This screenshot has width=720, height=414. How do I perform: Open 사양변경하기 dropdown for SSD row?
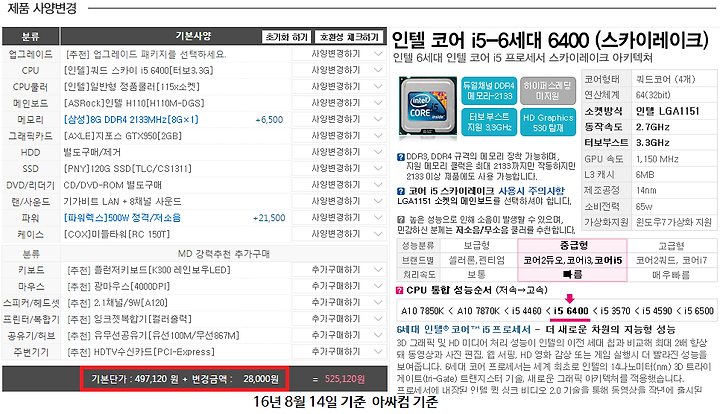[339, 168]
